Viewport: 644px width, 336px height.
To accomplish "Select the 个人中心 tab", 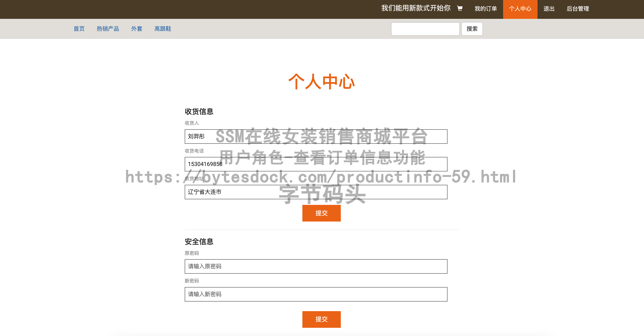I will [520, 9].
